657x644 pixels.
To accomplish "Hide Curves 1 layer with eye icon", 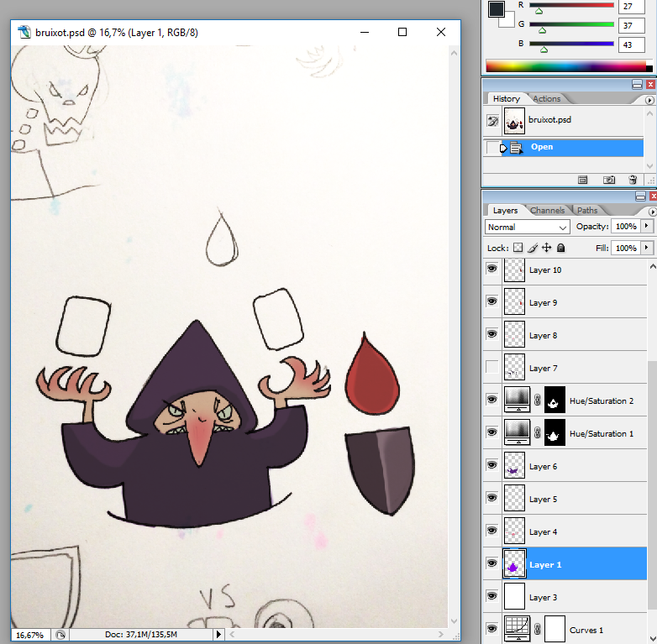I will (x=492, y=629).
